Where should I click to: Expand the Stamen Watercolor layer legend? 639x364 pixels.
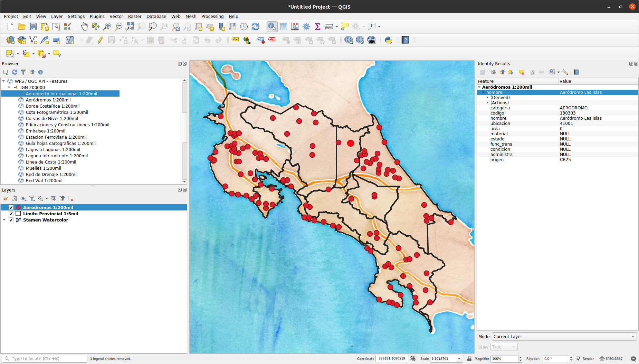4,220
